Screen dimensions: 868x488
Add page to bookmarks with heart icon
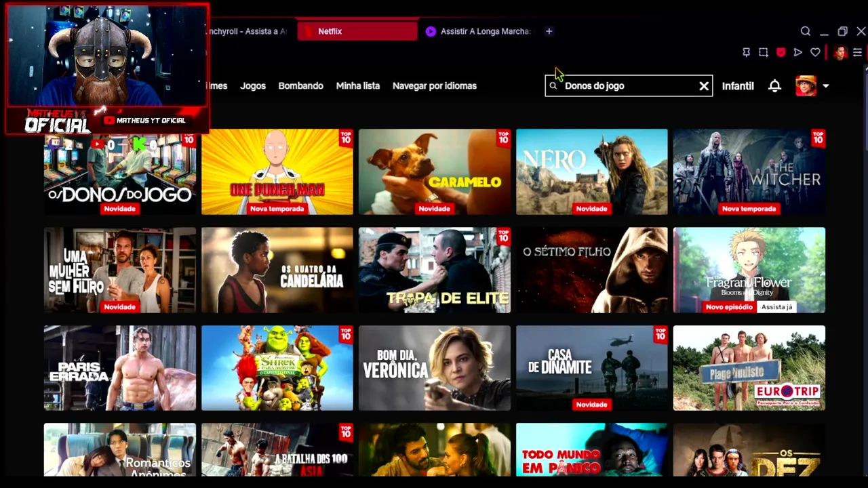point(815,52)
